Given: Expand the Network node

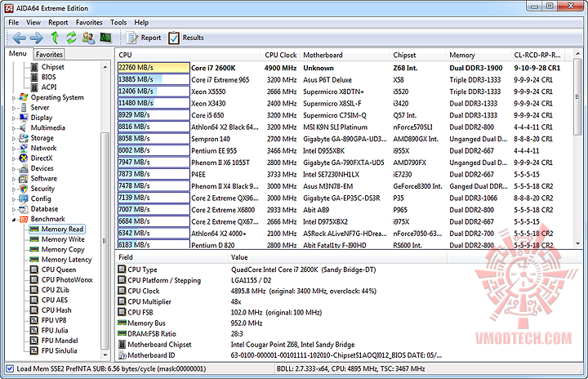Looking at the screenshot, I should click(14, 149).
